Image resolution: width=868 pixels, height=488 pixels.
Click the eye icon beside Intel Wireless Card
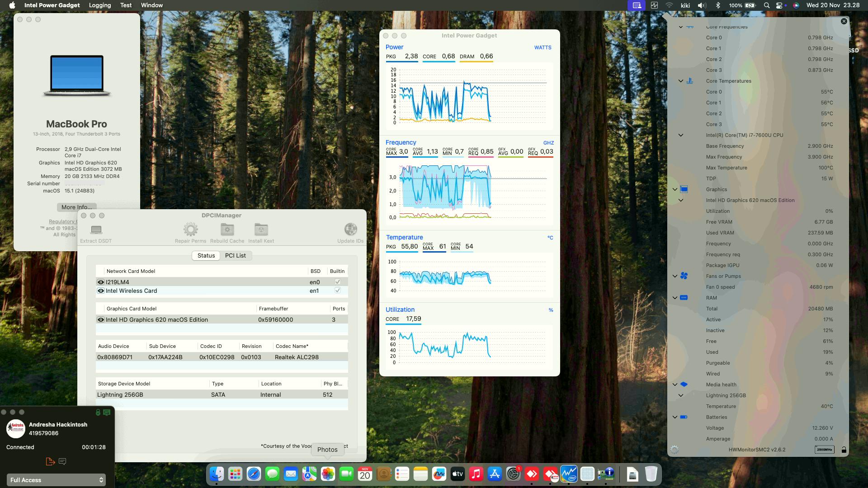coord(101,291)
